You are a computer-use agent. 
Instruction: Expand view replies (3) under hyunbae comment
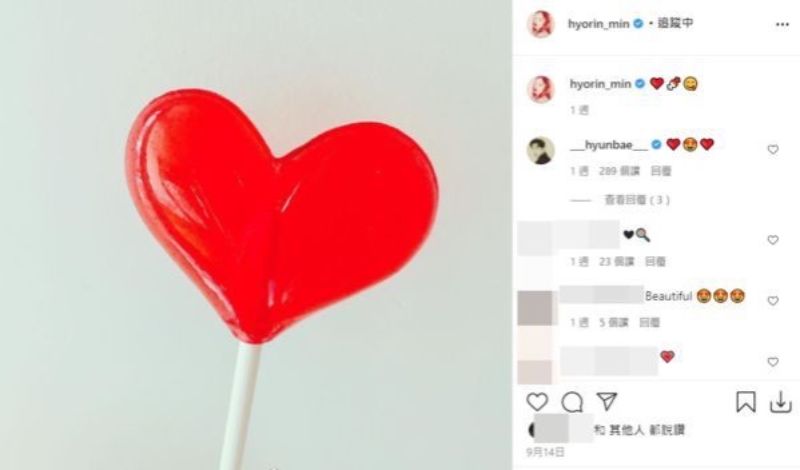click(x=637, y=200)
